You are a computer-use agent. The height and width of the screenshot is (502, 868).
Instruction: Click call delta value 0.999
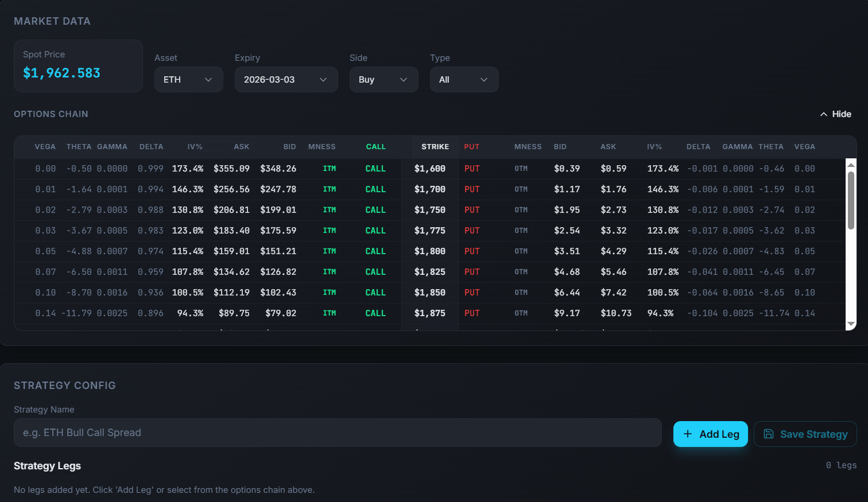(x=151, y=169)
